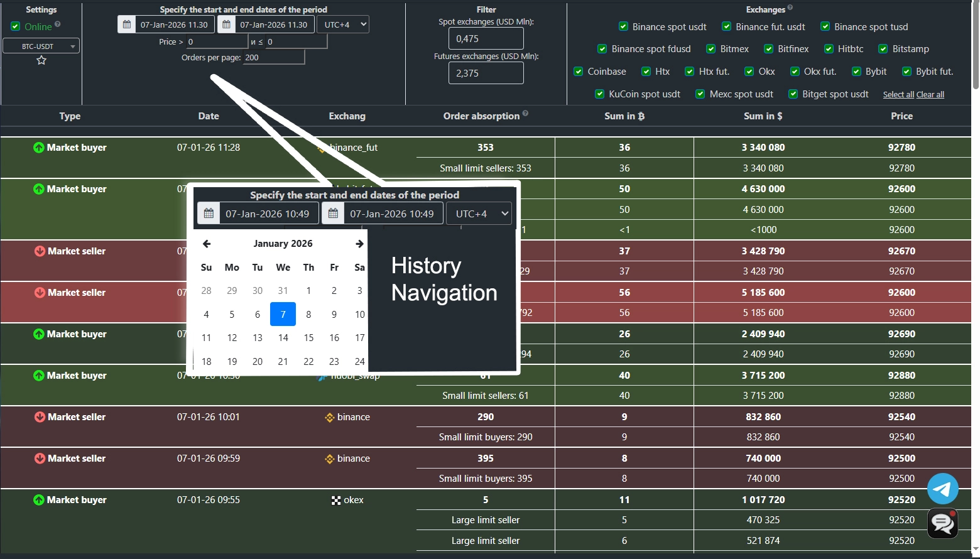Image resolution: width=980 pixels, height=559 pixels.
Task: Click the favorite star icon under BTC-USDT
Action: pyautogui.click(x=41, y=60)
